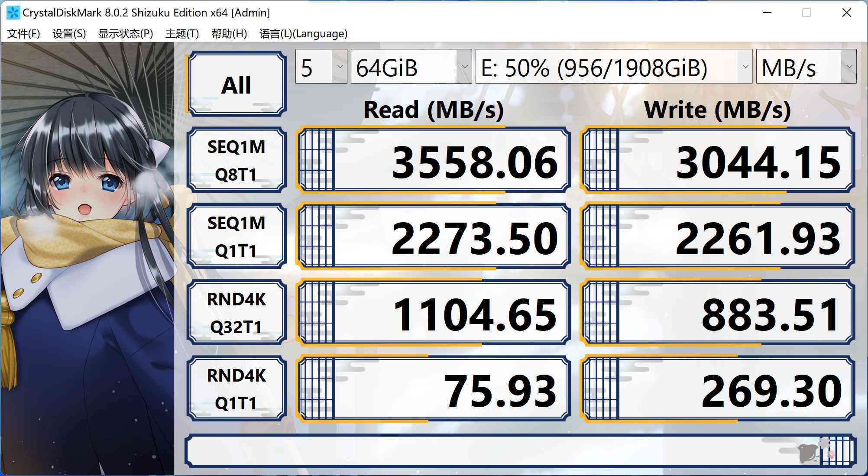Start all benchmarks with All button
The width and height of the screenshot is (868, 476).
tap(236, 84)
